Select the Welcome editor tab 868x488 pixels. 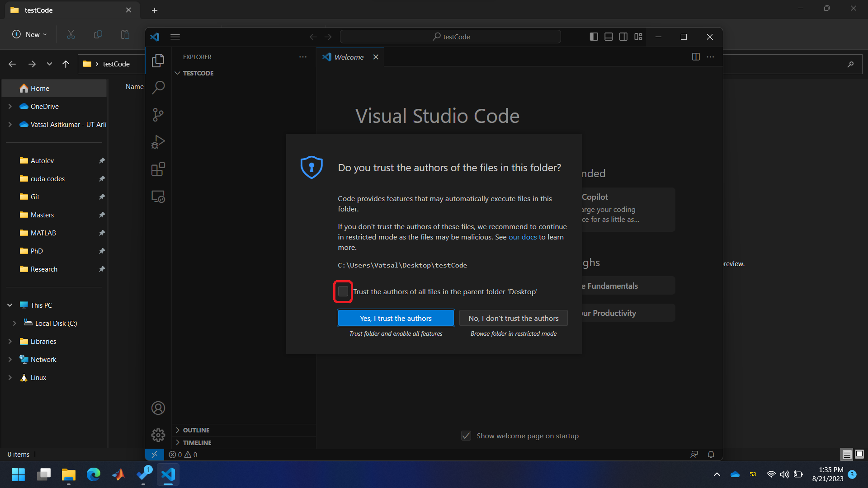pos(349,57)
